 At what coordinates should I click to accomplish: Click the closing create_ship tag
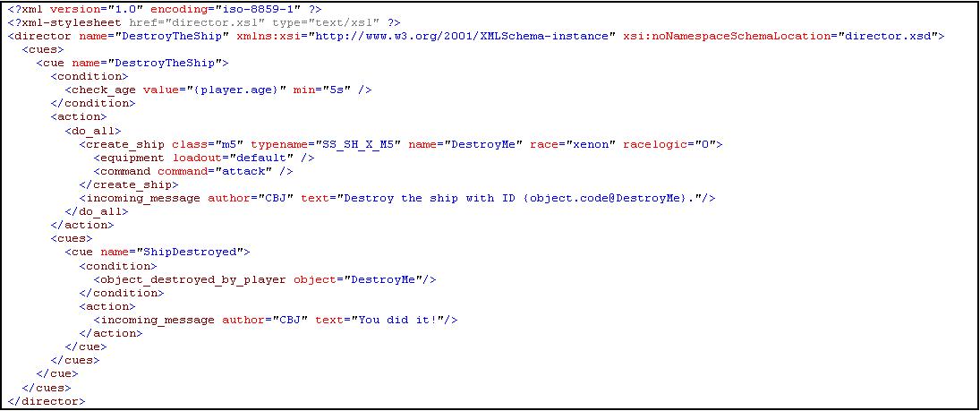(129, 184)
